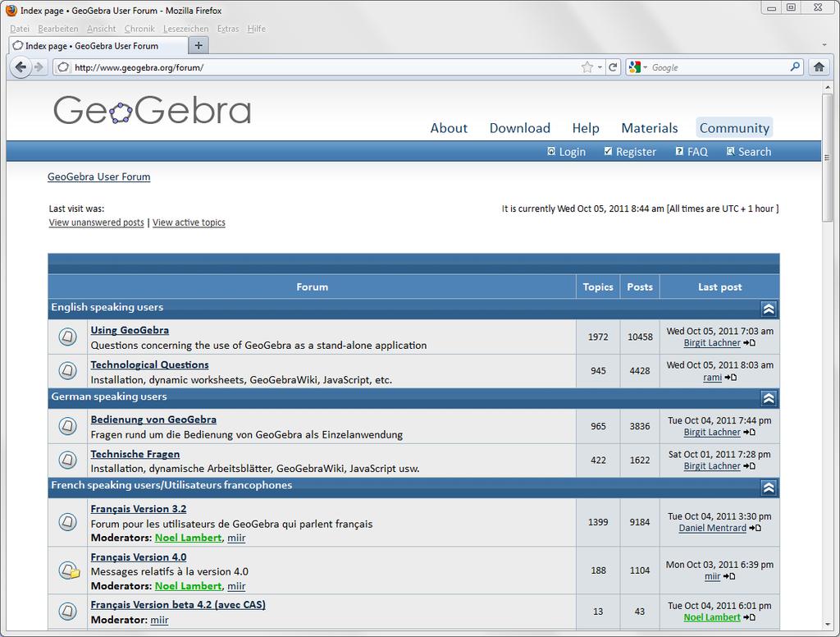840x637 pixels.
Task: Click the search magnifier icon in Google box
Action: point(795,66)
